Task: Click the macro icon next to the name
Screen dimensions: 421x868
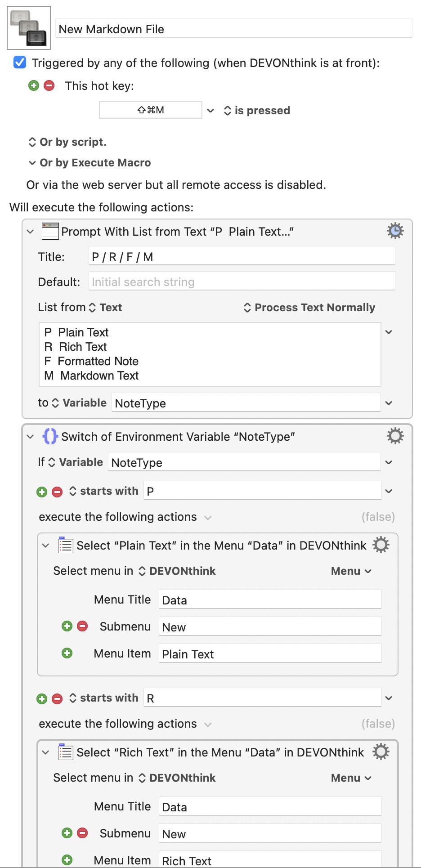Action: 29,28
